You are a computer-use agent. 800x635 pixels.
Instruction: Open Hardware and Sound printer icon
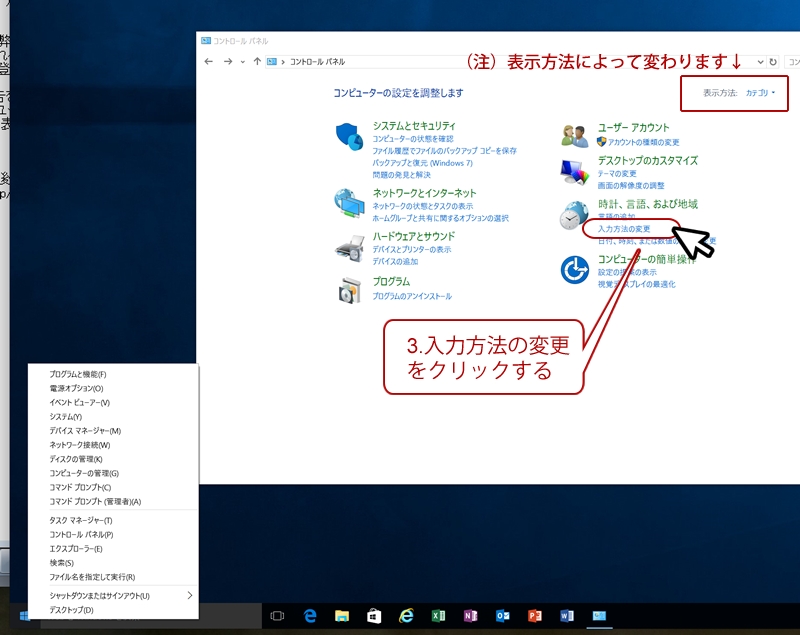point(349,247)
